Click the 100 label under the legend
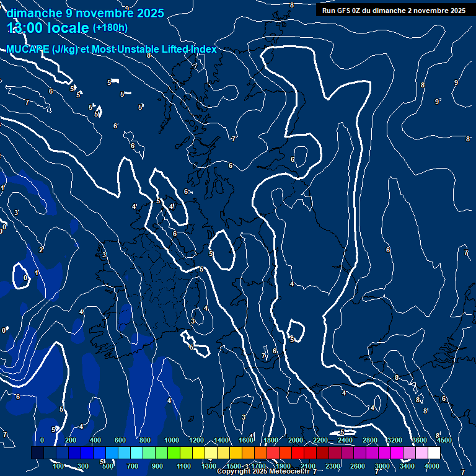The height and width of the screenshot is (476, 476). pyautogui.click(x=58, y=466)
